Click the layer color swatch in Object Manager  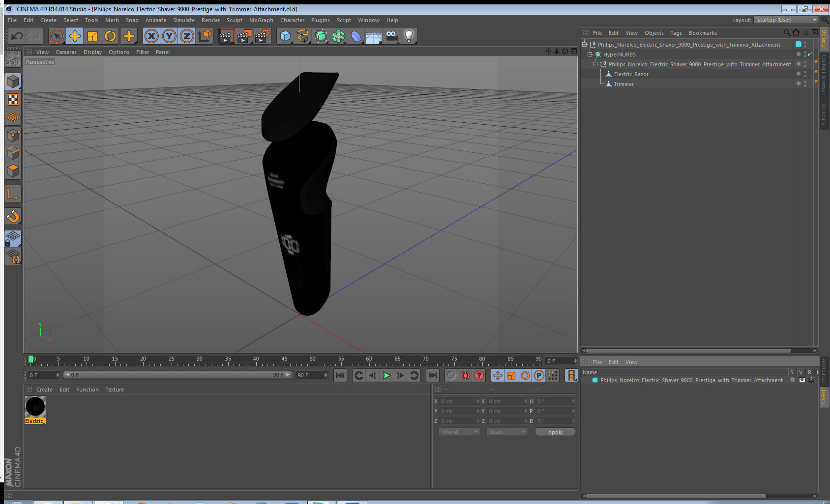click(x=799, y=44)
